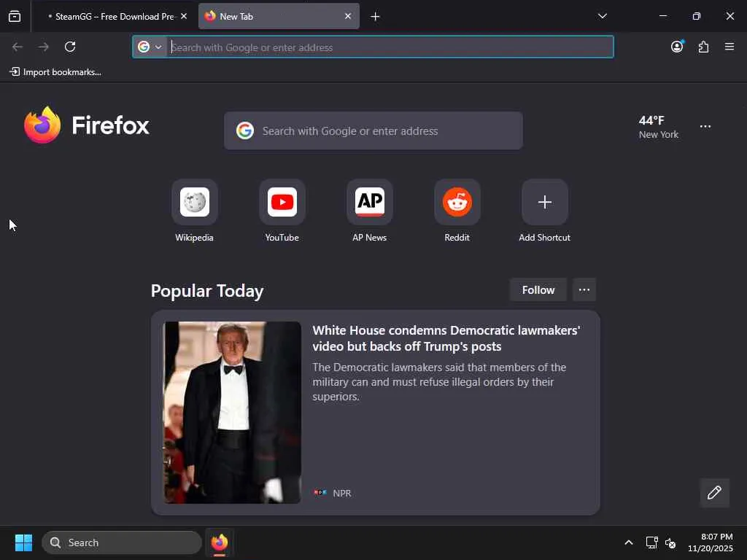Close the SteamGG tab
The image size is (747, 560).
click(184, 16)
